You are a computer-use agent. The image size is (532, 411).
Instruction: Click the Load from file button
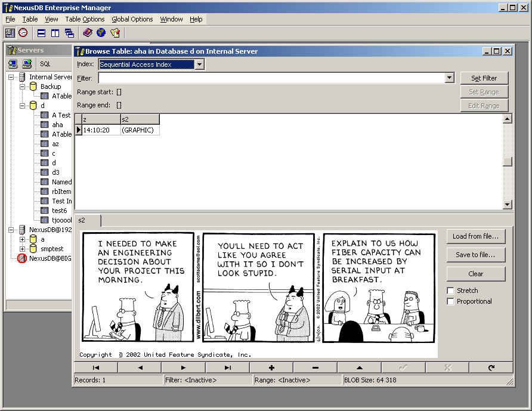pyautogui.click(x=476, y=236)
